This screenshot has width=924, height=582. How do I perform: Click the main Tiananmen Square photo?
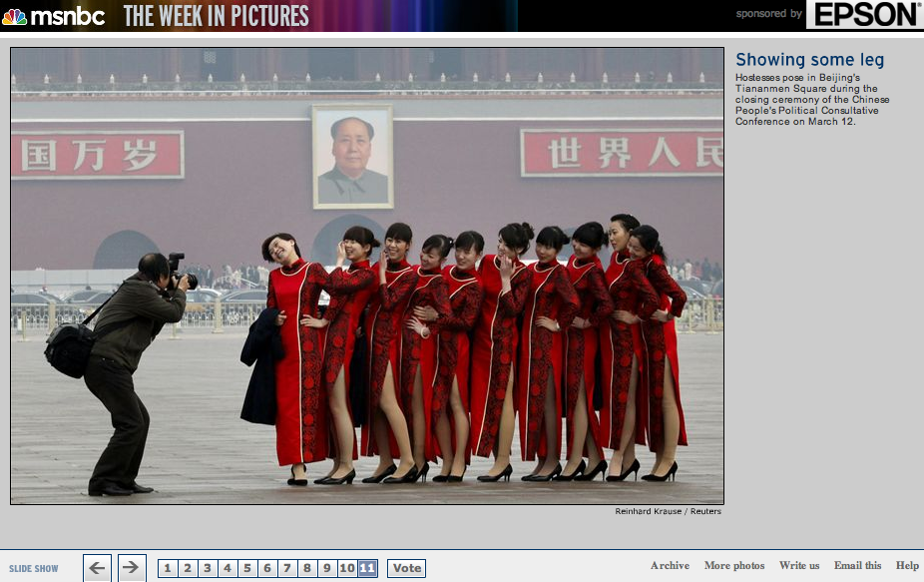click(367, 276)
